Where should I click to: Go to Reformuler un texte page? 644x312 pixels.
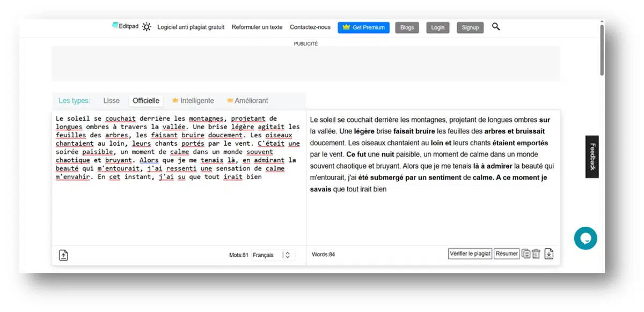(x=257, y=27)
